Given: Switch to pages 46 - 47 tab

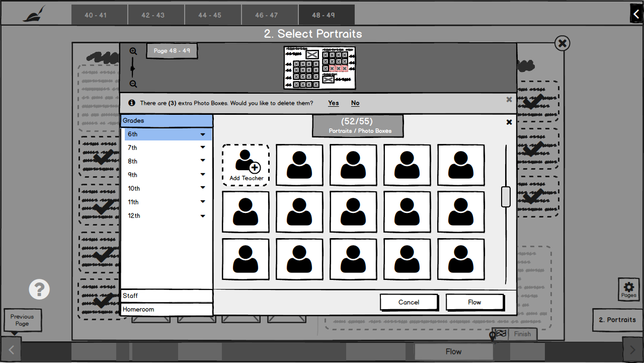Looking at the screenshot, I should click(x=270, y=15).
